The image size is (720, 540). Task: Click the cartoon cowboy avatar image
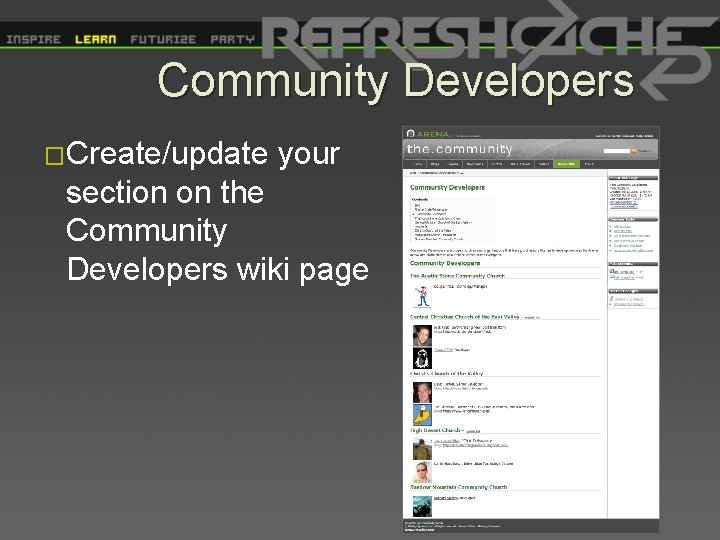422,296
